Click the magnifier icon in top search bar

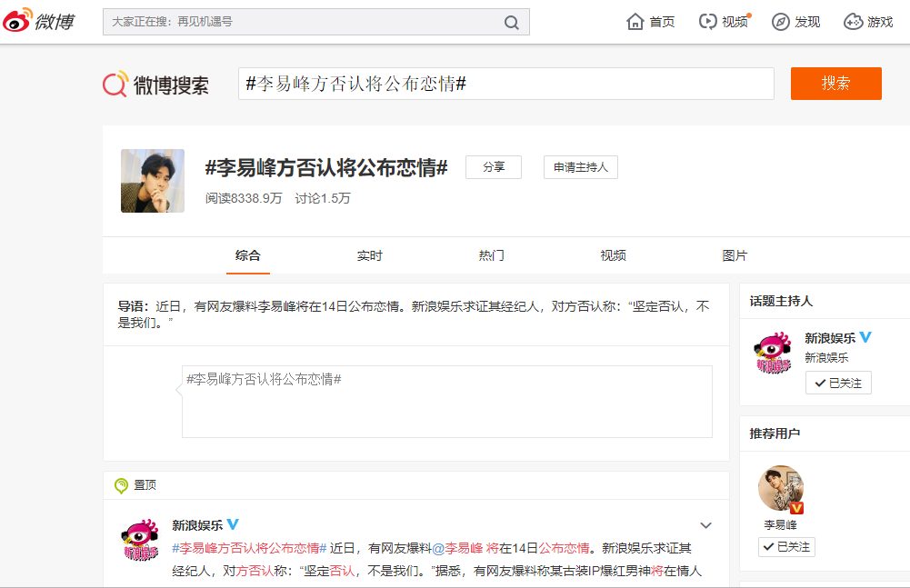512,23
